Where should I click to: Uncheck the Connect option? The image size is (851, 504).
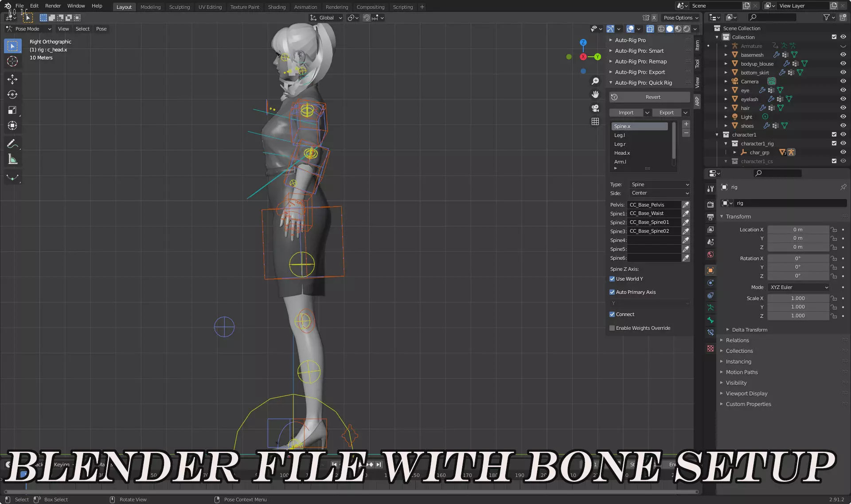[x=612, y=314]
